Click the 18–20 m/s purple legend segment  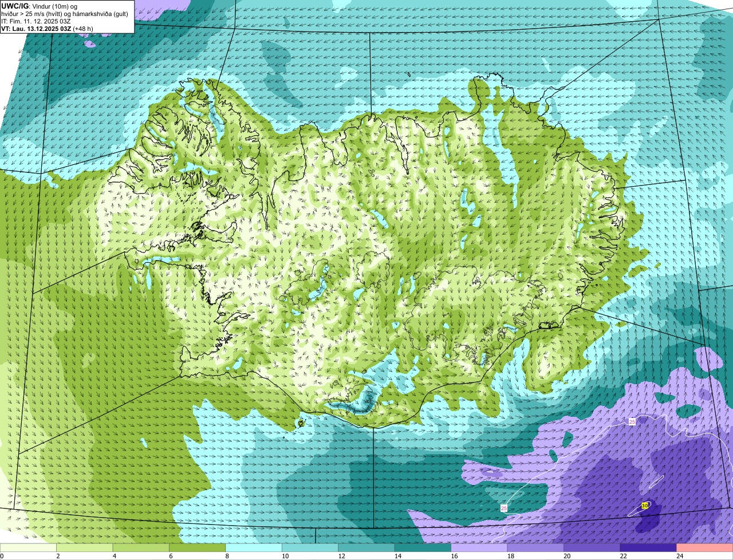(535, 547)
